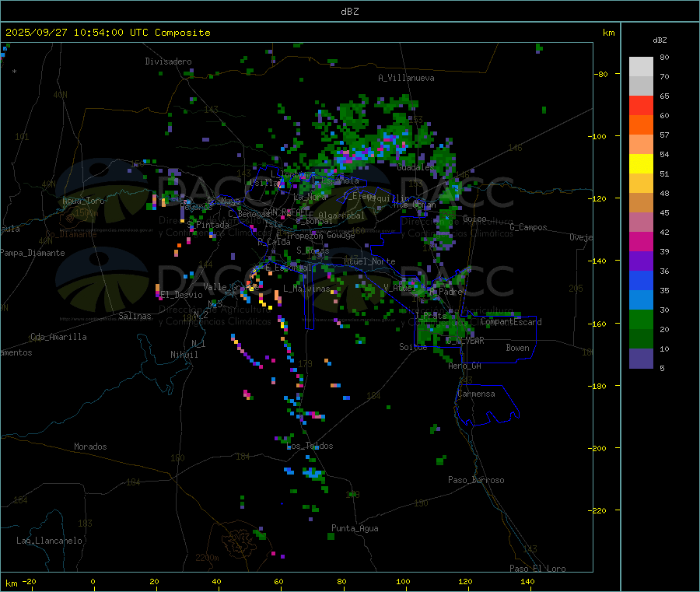Click the Goudge map label
This screenshot has height=592, width=700.
coord(341,235)
